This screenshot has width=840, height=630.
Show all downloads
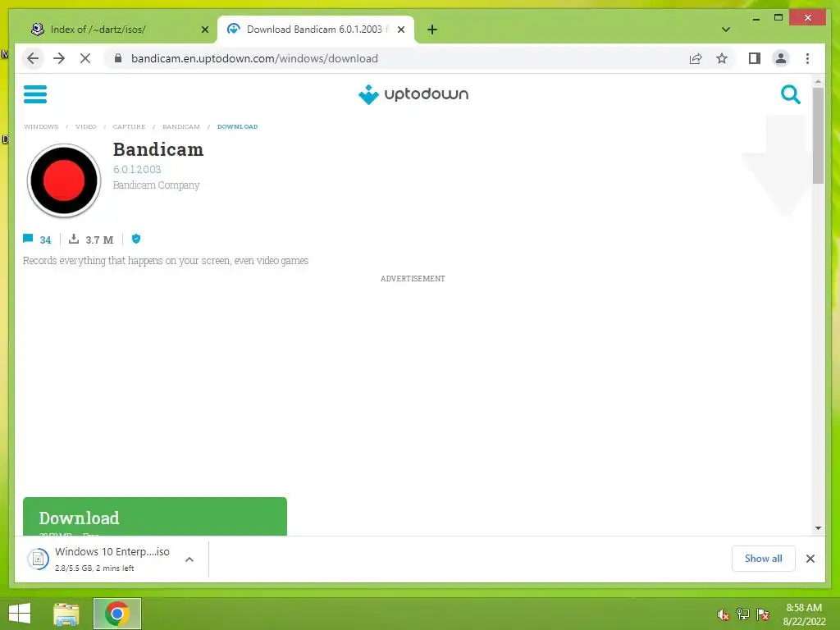764,558
